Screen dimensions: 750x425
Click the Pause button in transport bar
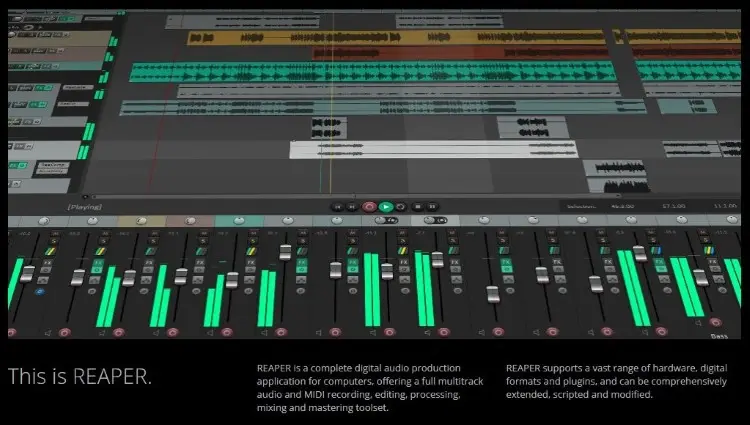(432, 207)
